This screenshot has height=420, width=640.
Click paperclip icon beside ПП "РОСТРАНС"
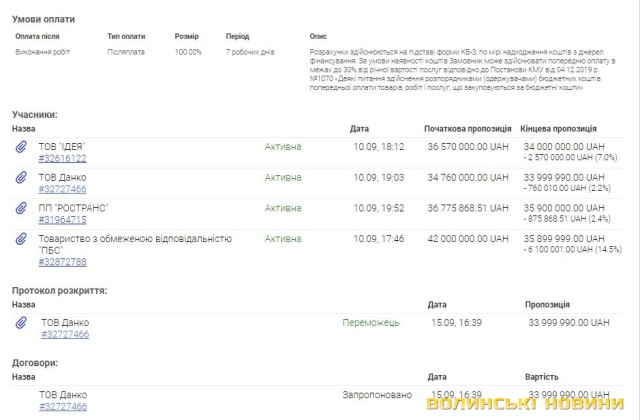(x=20, y=208)
